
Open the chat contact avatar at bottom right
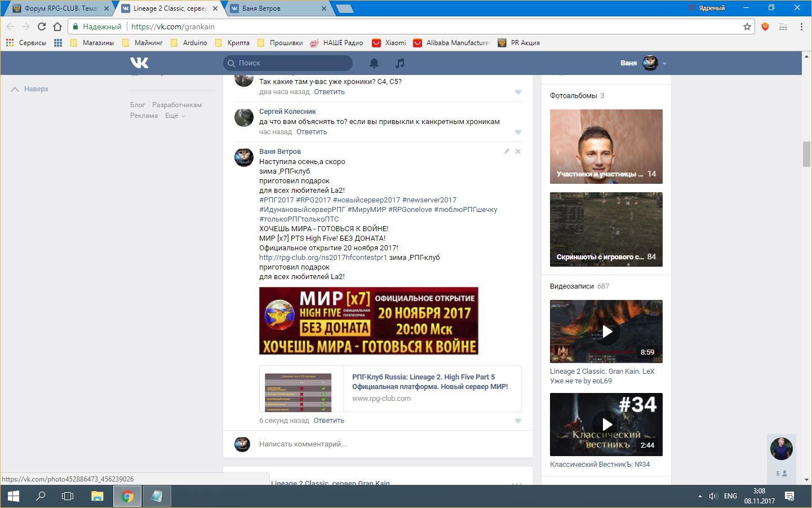click(782, 449)
